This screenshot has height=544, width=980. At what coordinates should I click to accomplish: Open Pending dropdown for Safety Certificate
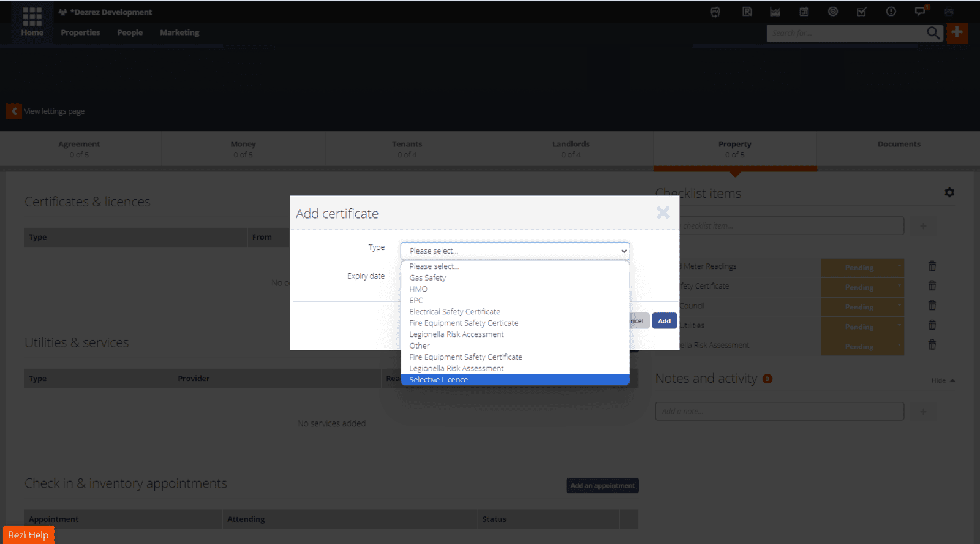(x=862, y=287)
